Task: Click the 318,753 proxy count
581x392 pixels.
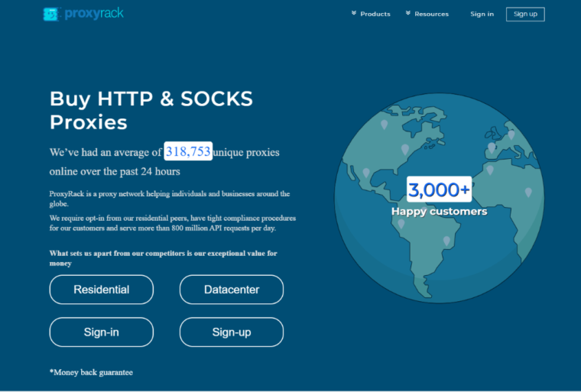Action: click(x=188, y=151)
